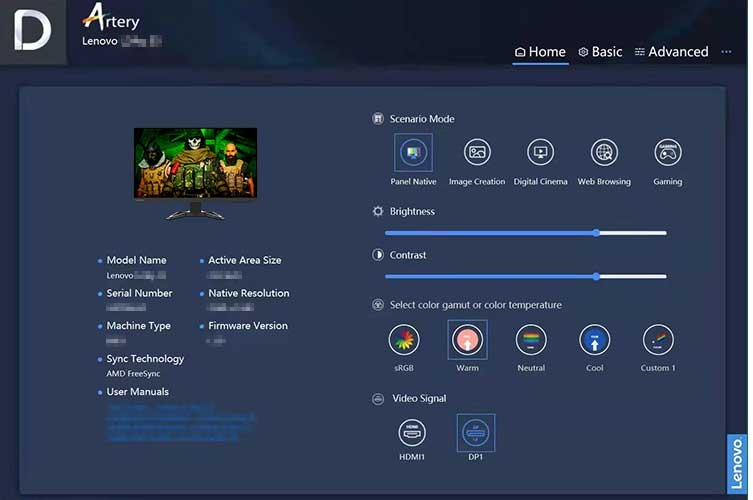This screenshot has height=500, width=753.
Task: Click the Machine Type label
Action: click(138, 326)
